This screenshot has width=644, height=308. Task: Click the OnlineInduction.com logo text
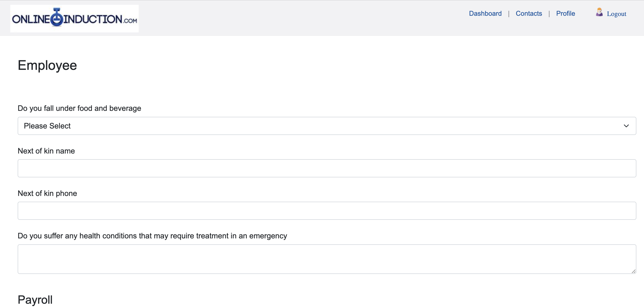coord(74,18)
